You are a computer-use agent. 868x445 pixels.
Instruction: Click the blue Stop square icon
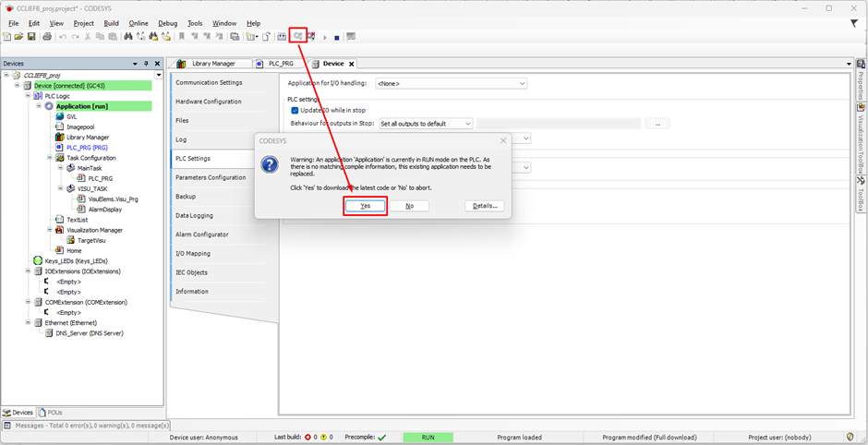[x=336, y=38]
